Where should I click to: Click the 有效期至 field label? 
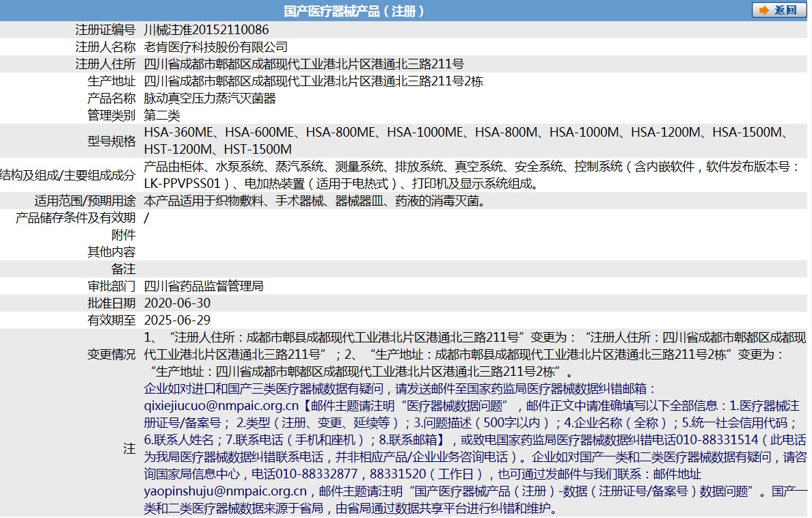point(111,321)
